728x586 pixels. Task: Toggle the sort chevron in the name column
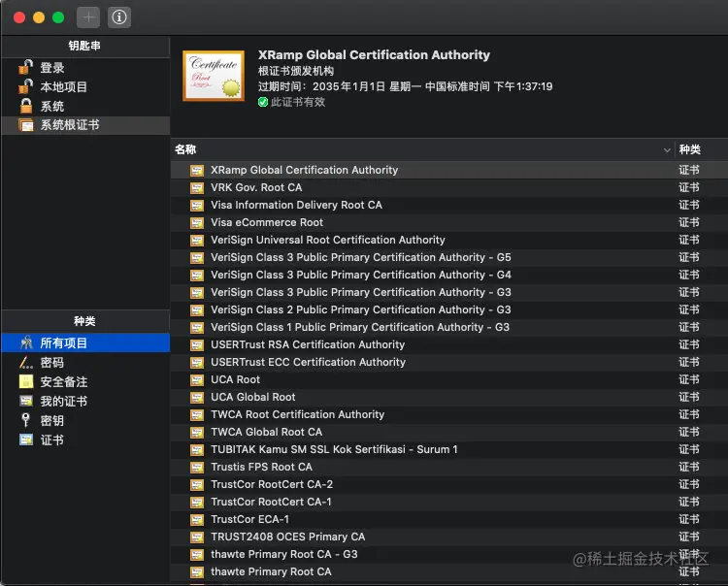[x=667, y=149]
